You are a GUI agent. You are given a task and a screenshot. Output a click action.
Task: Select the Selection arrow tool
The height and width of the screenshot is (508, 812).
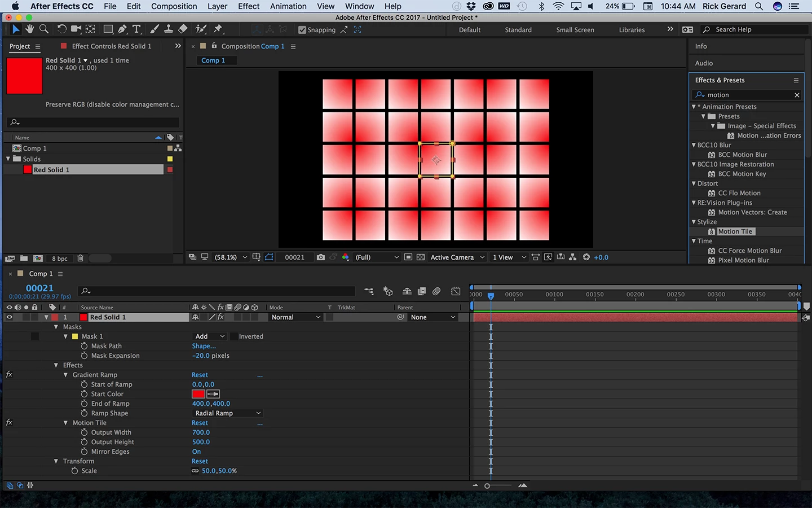(15, 29)
